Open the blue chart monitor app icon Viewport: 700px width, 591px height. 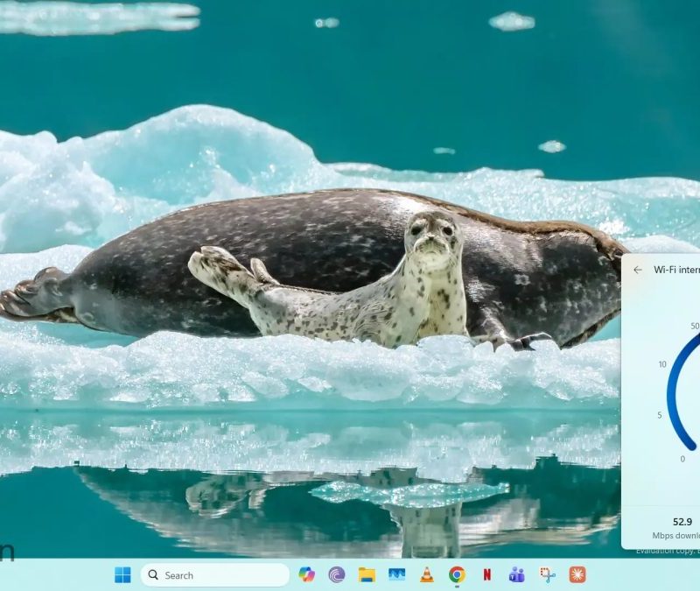click(397, 574)
